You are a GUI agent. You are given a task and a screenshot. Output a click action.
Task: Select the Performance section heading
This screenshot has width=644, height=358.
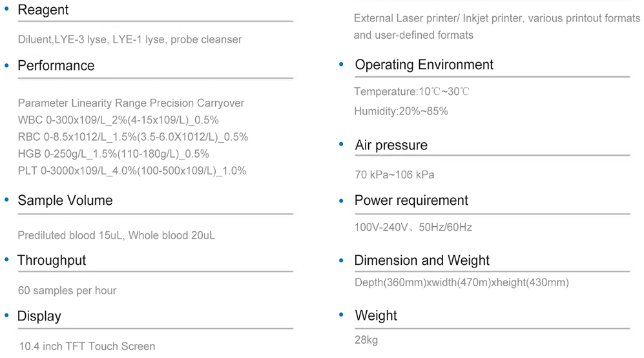pyautogui.click(x=56, y=65)
